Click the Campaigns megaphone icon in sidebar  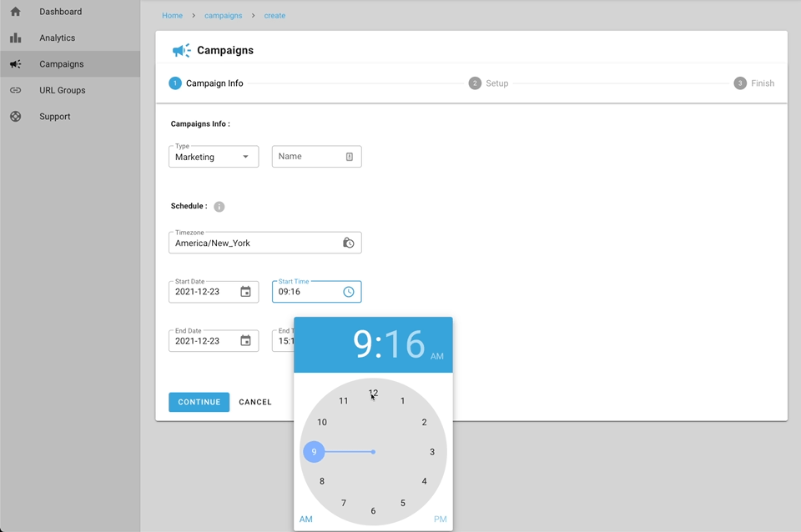(15, 63)
